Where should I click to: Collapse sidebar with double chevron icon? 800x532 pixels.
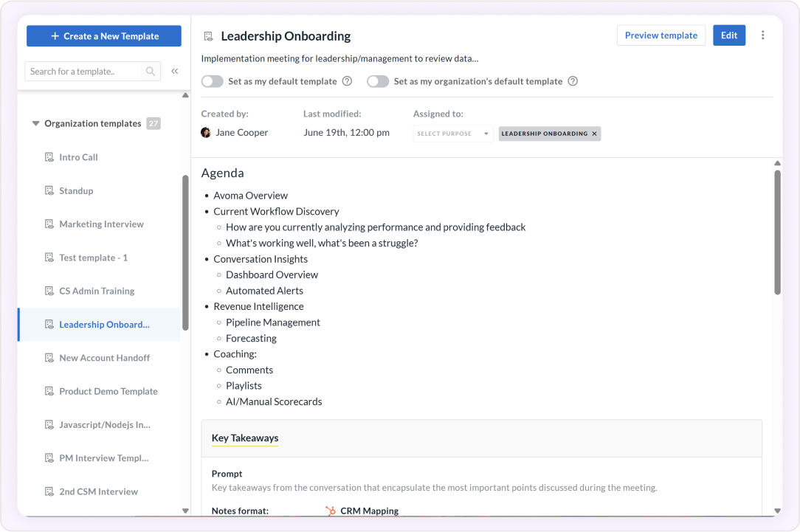(x=174, y=72)
